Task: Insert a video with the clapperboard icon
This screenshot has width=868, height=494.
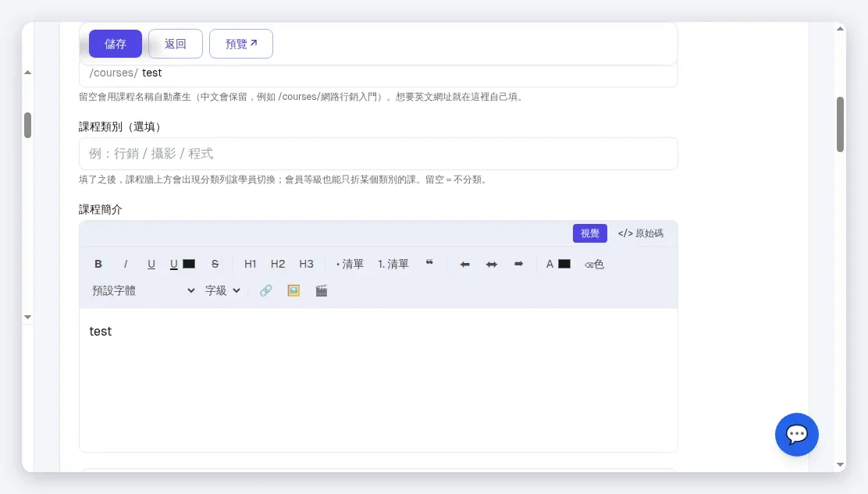Action: (x=322, y=290)
